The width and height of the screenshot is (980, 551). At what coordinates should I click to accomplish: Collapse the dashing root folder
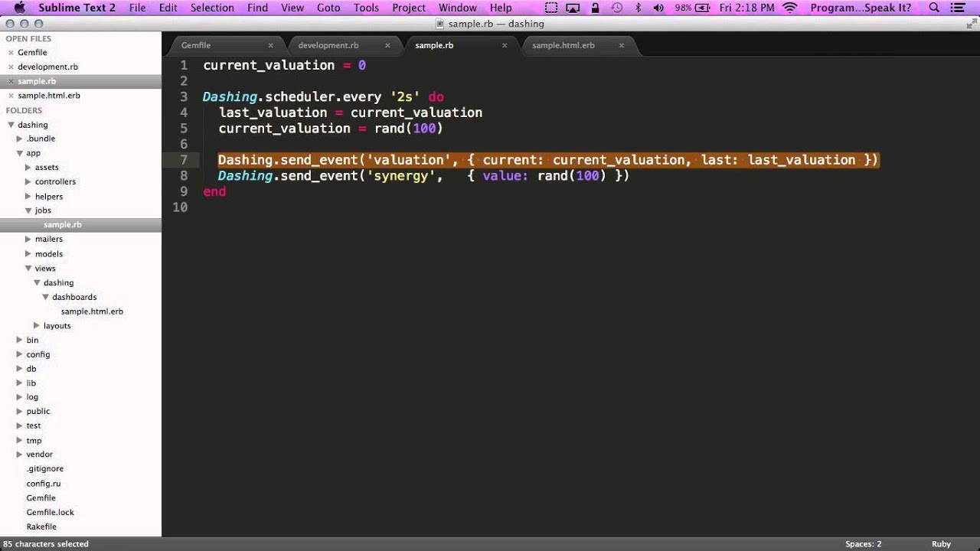click(x=11, y=125)
